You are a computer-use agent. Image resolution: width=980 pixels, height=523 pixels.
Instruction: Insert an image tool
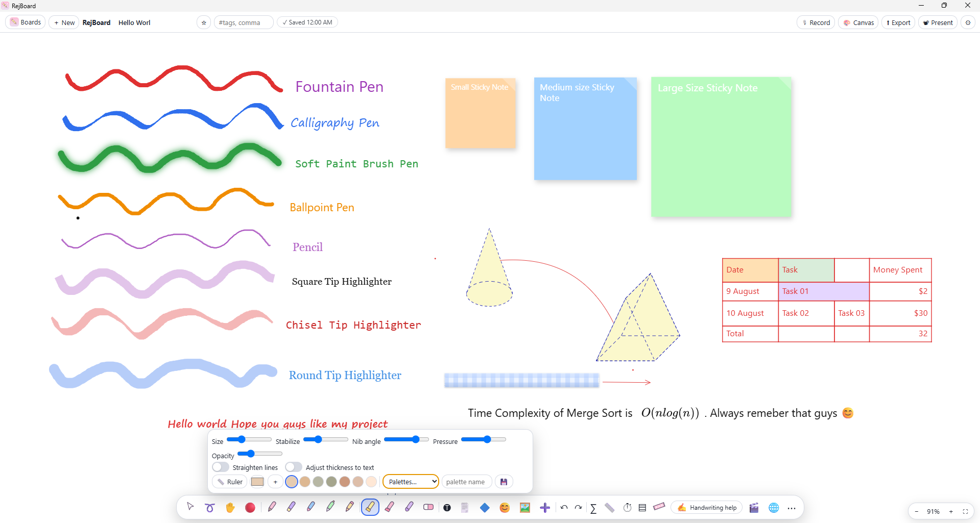coord(524,507)
